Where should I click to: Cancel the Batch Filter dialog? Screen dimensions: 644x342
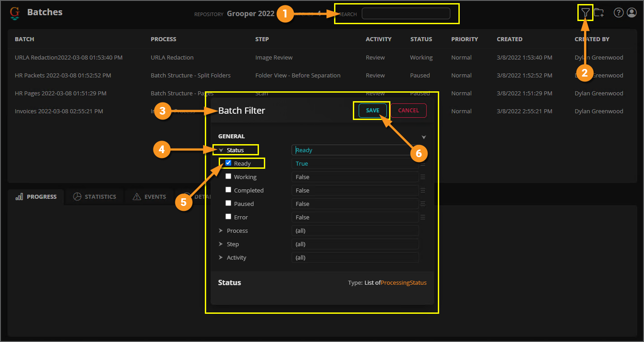coord(409,110)
